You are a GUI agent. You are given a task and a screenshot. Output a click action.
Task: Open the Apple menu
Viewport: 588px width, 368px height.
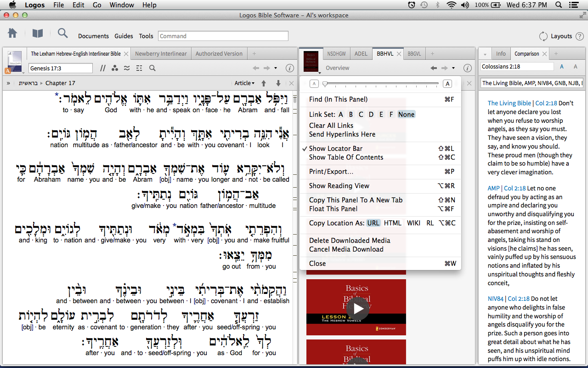[x=12, y=5]
